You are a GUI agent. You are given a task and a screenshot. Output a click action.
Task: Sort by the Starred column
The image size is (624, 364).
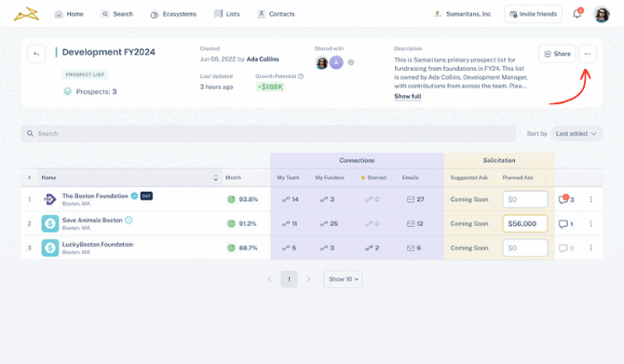pos(392,178)
